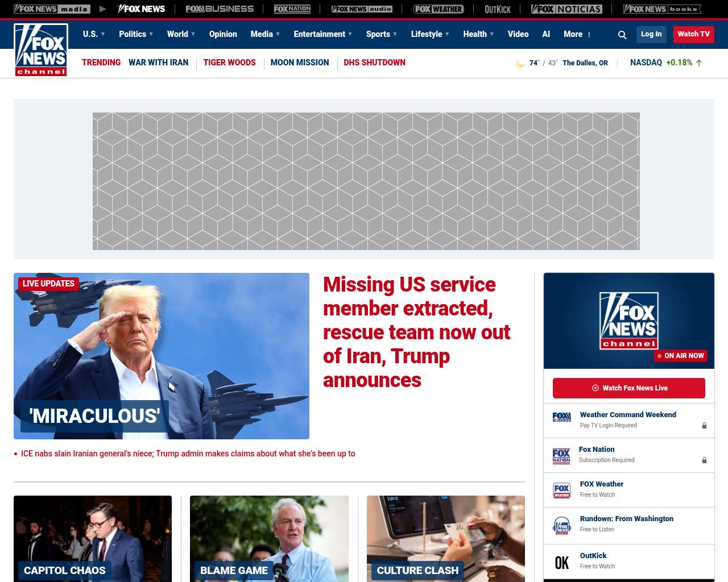The height and width of the screenshot is (582, 728).
Task: Start Watch Fox News Live stream
Action: click(x=629, y=388)
